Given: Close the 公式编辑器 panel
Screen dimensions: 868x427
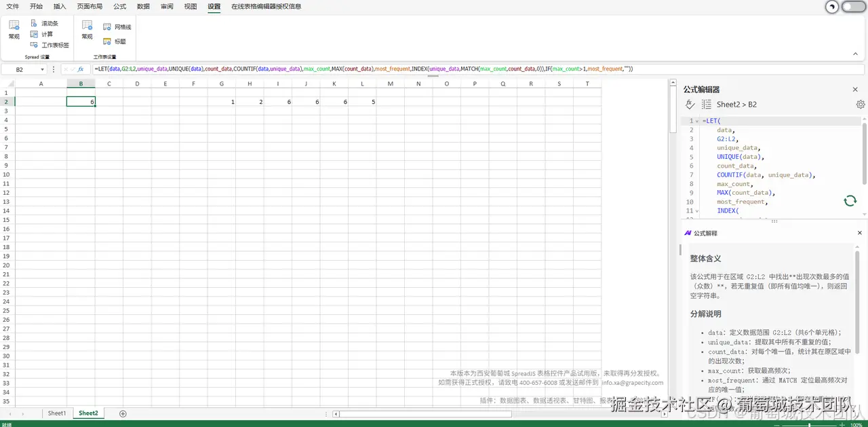Looking at the screenshot, I should coord(855,90).
